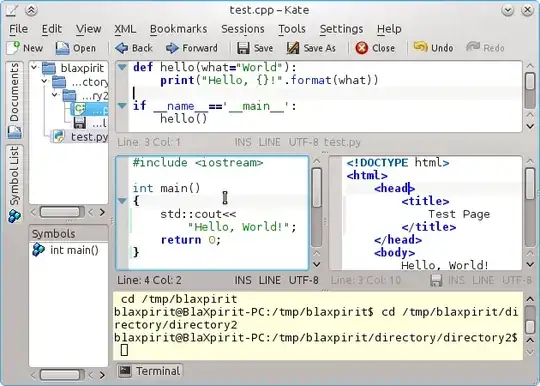Click the C++ editor vertical scrollbar handle

pos(317,188)
